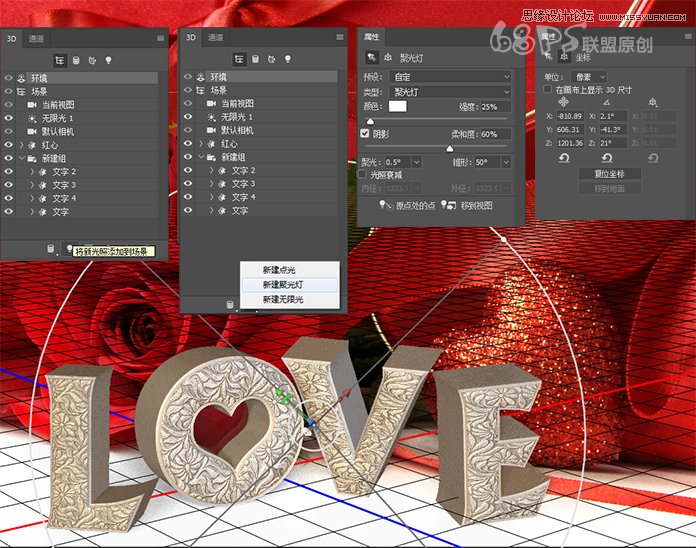Screen dimensions: 696x548
Task: Click 复位坐标 reset coordinates button
Action: coord(609,174)
